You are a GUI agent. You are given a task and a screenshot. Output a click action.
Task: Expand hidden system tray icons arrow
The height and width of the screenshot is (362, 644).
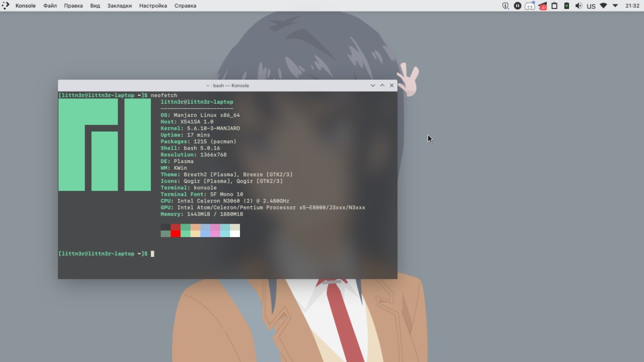(x=615, y=6)
